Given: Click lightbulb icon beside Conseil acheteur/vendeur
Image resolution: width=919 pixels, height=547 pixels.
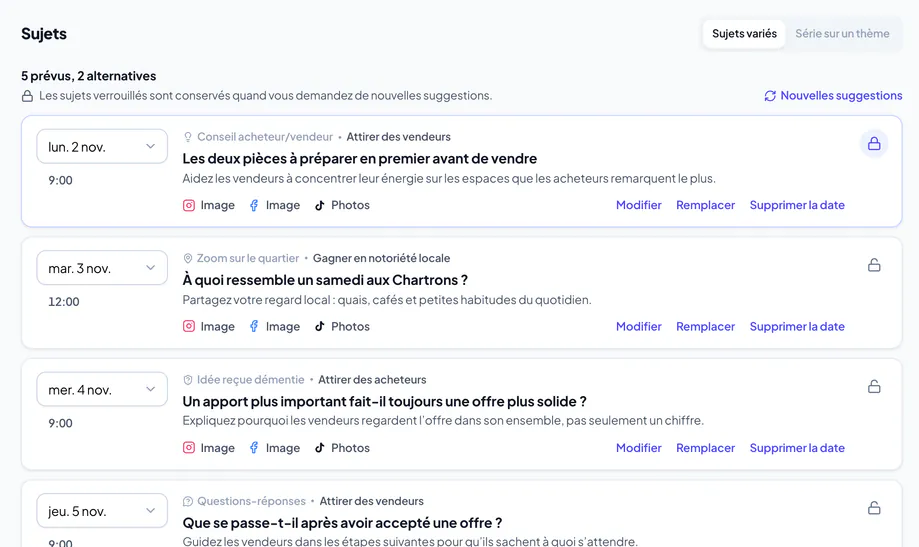Looking at the screenshot, I should (188, 137).
